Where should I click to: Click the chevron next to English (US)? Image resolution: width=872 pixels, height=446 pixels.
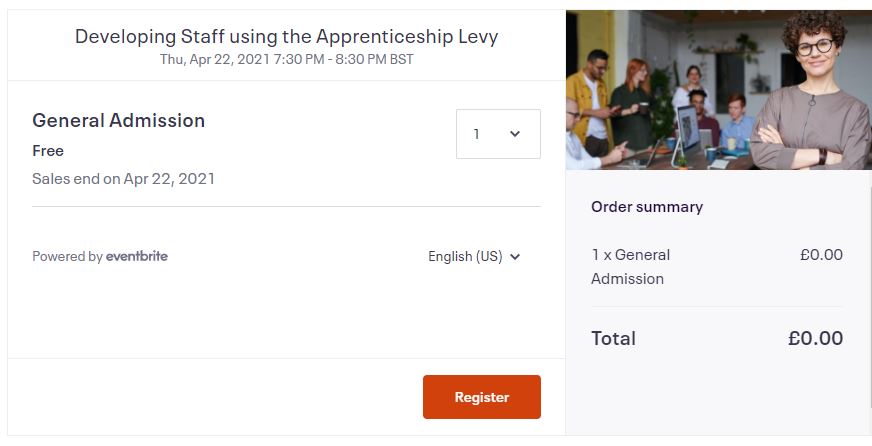[515, 257]
